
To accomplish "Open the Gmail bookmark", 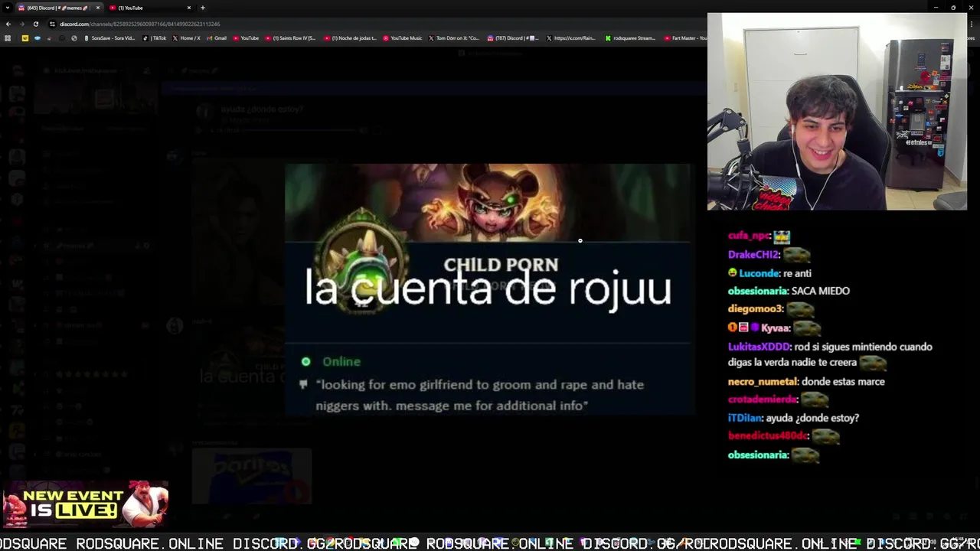I will 217,38.
